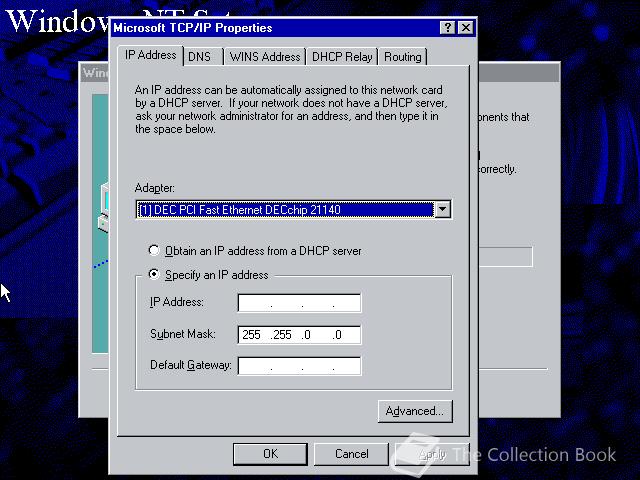Click into the Subnet Mask field
This screenshot has width=640, height=480.
click(299, 335)
